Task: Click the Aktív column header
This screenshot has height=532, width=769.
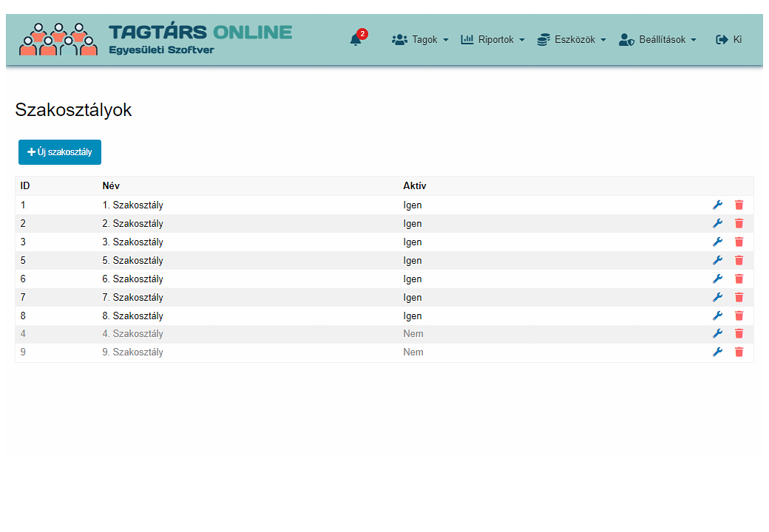Action: [x=414, y=186]
